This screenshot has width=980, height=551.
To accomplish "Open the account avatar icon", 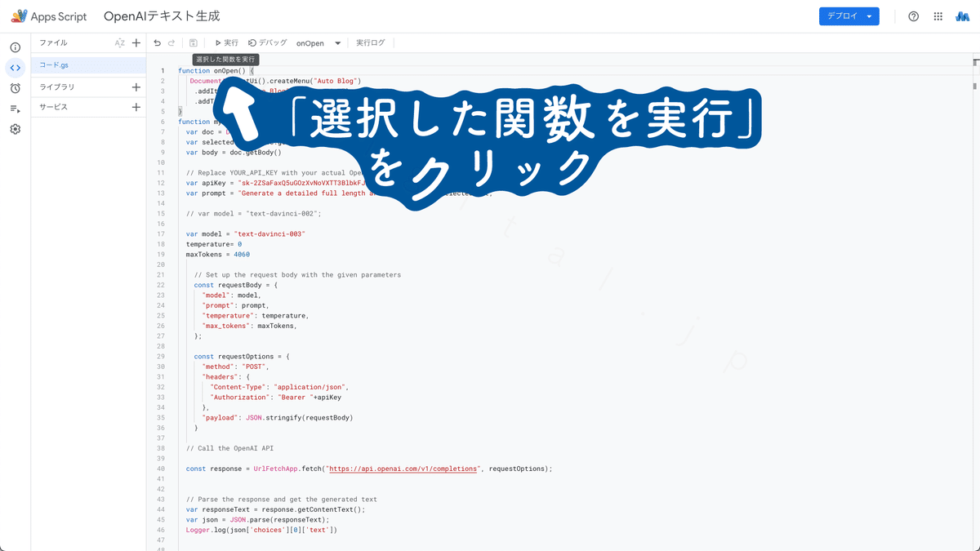I will point(962,16).
